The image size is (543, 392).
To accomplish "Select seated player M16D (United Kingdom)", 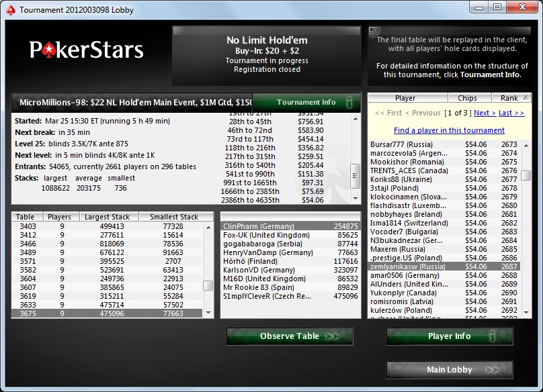I will coord(290,279).
